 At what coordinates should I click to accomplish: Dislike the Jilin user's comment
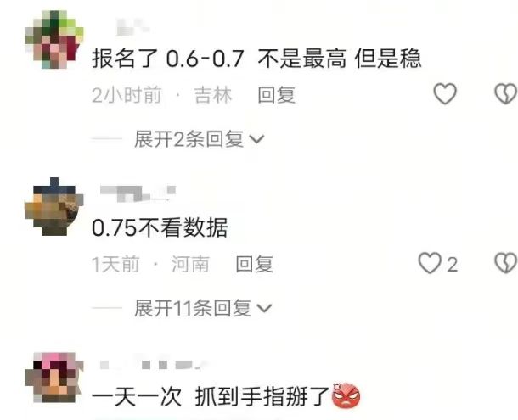506,94
